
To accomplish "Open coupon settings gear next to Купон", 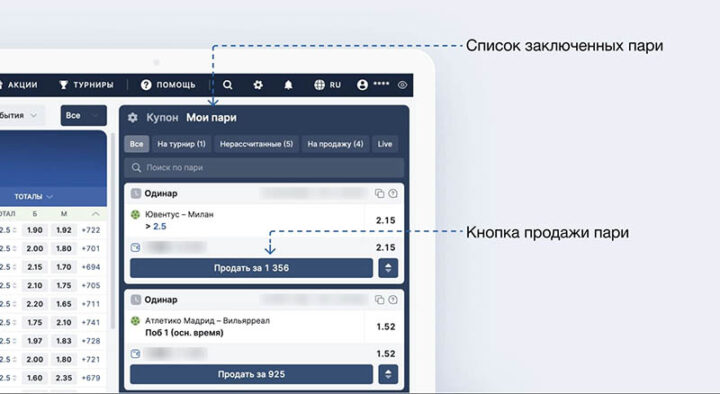I will point(133,118).
